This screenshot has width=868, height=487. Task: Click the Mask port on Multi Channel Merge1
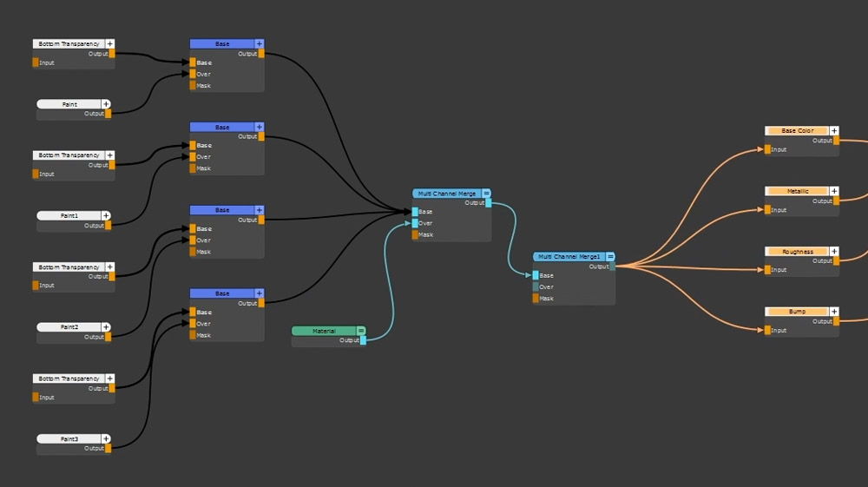pyautogui.click(x=536, y=299)
